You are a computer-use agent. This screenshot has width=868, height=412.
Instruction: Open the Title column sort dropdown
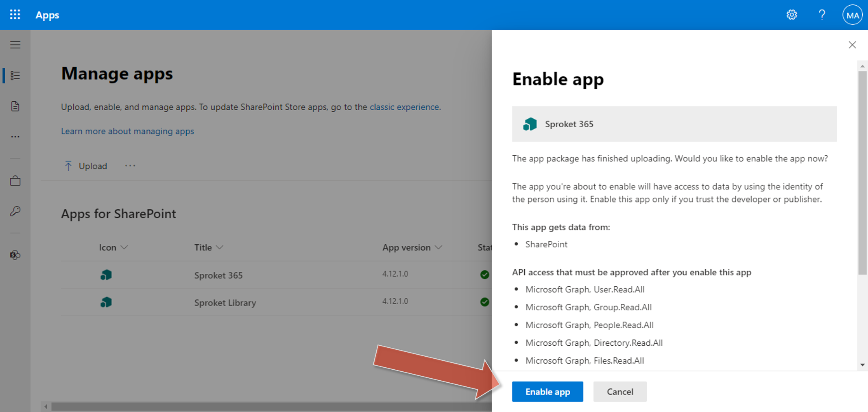[220, 247]
